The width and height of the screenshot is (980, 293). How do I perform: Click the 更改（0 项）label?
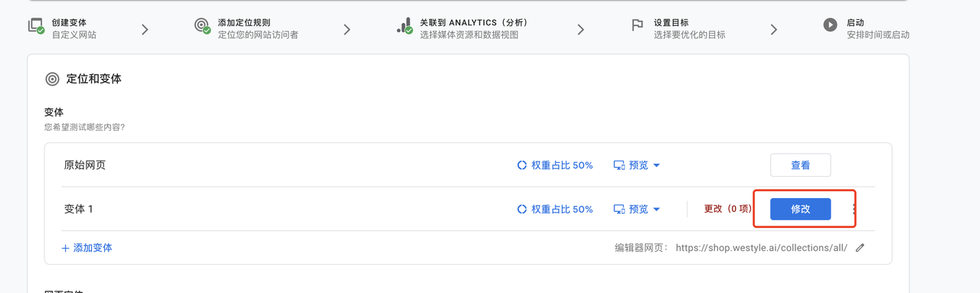tap(728, 209)
